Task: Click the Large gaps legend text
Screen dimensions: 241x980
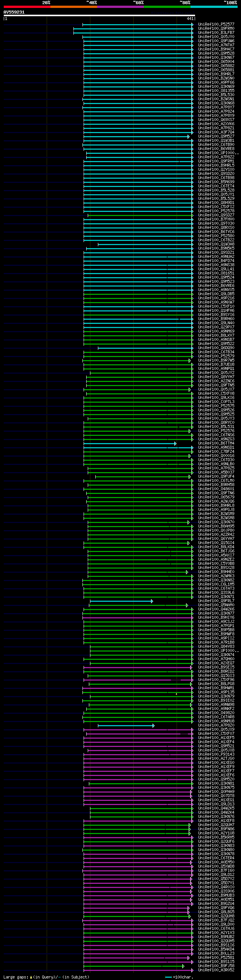Action: (x=46, y=977)
